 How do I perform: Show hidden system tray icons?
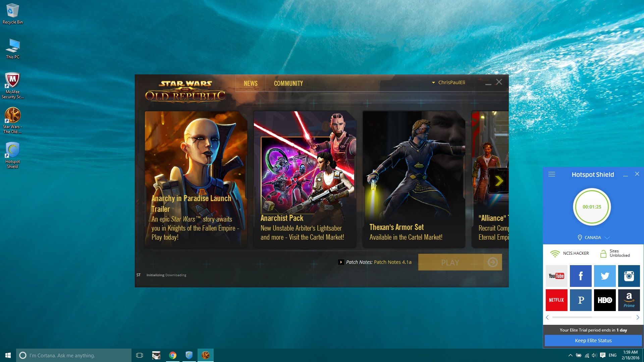click(570, 355)
